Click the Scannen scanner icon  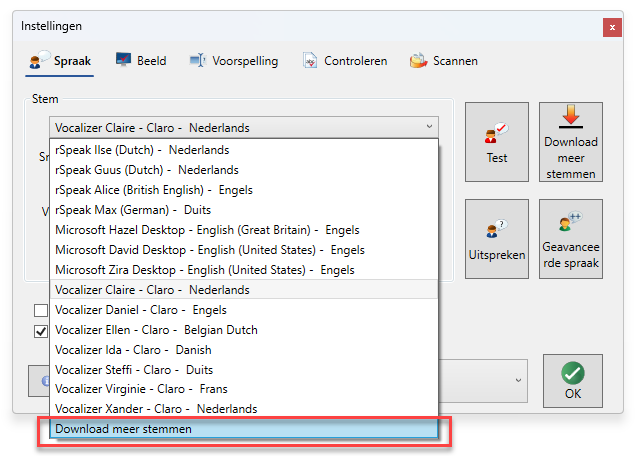[x=418, y=61]
